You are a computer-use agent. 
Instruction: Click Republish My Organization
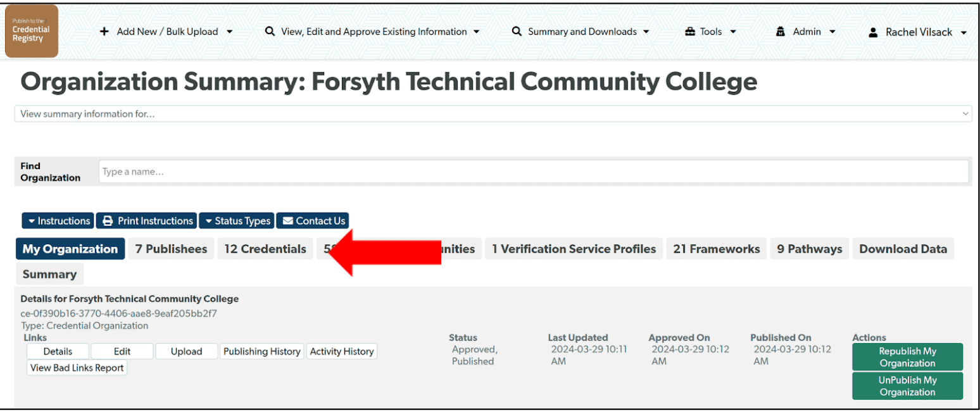[x=907, y=356]
